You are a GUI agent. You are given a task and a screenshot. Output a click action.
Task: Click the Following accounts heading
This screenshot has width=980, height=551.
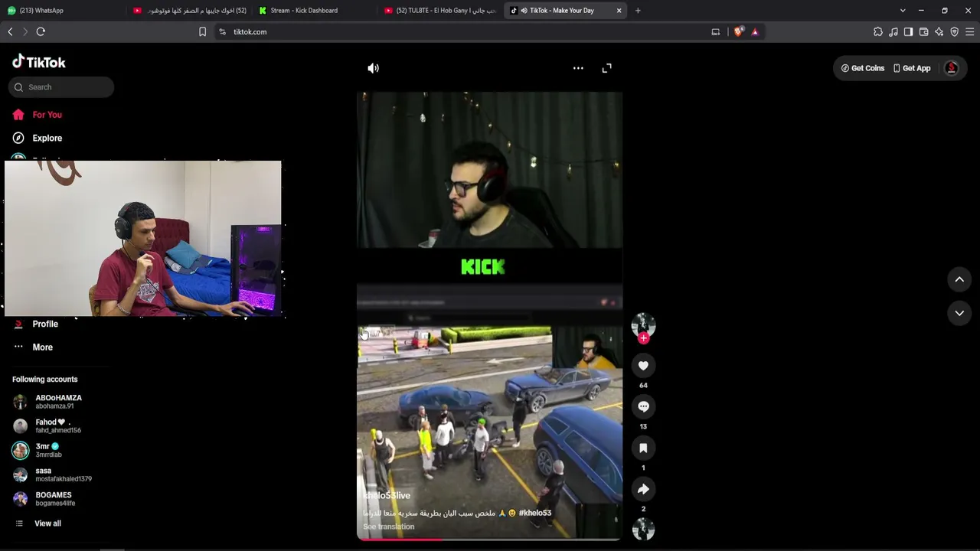(44, 380)
